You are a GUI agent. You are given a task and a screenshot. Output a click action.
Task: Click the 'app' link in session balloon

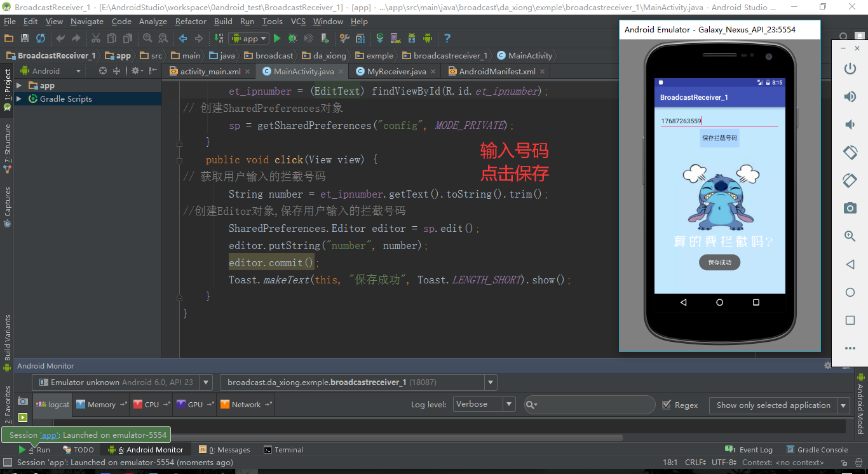tap(49, 435)
